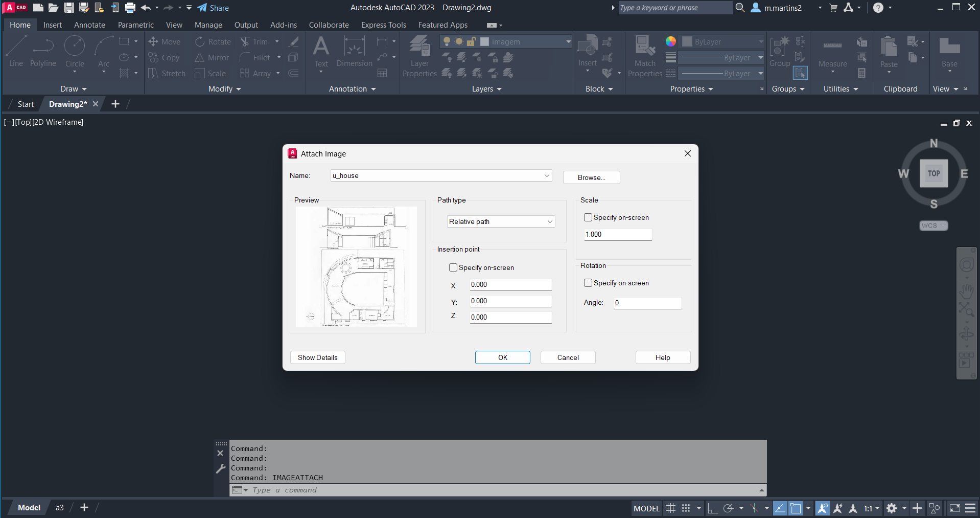The image size is (980, 518).
Task: Click the Show Details button
Action: click(317, 357)
